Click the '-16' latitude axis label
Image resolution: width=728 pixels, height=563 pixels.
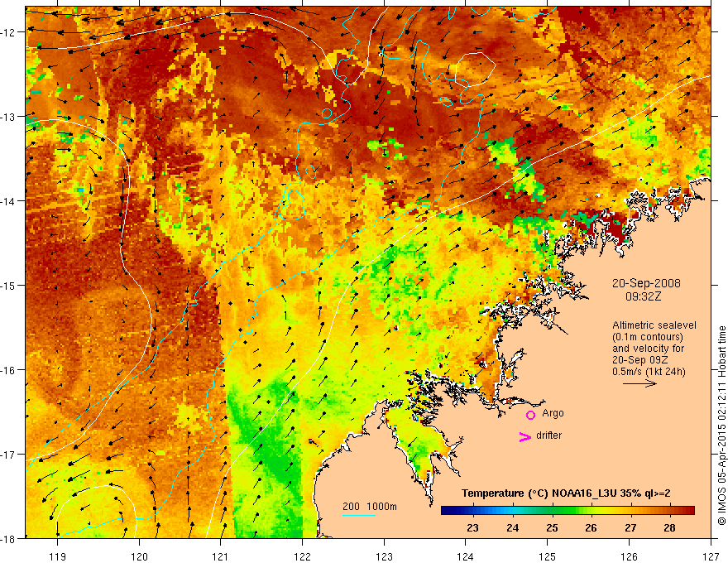pyautogui.click(x=8, y=370)
